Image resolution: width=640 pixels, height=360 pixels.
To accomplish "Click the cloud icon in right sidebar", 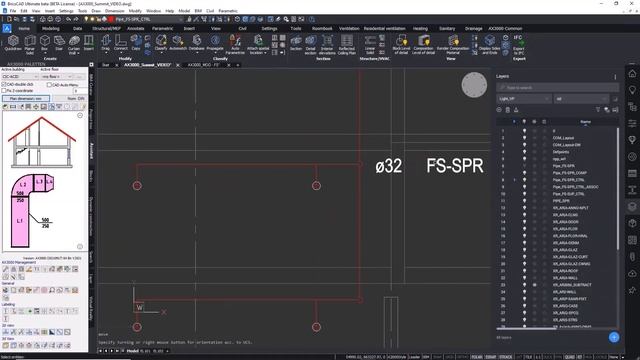I will 632,273.
